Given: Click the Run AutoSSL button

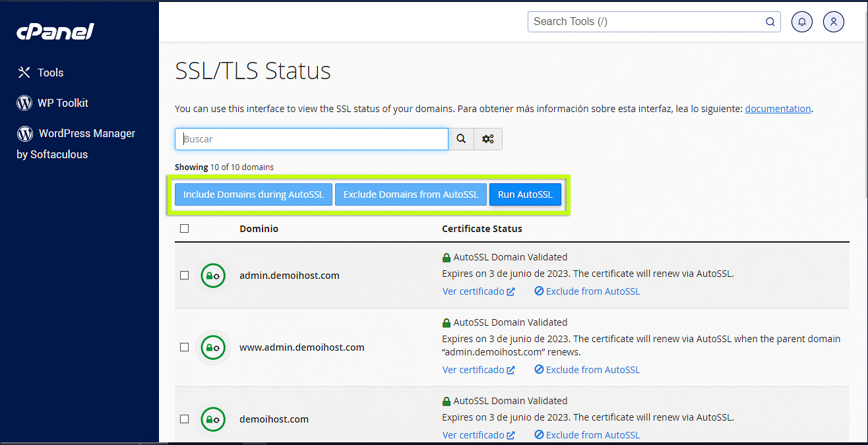Looking at the screenshot, I should tap(525, 194).
